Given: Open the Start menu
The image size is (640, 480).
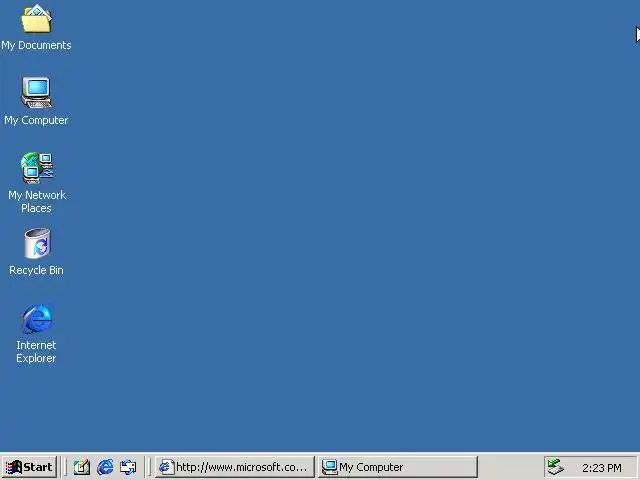Looking at the screenshot, I should click(x=29, y=467).
